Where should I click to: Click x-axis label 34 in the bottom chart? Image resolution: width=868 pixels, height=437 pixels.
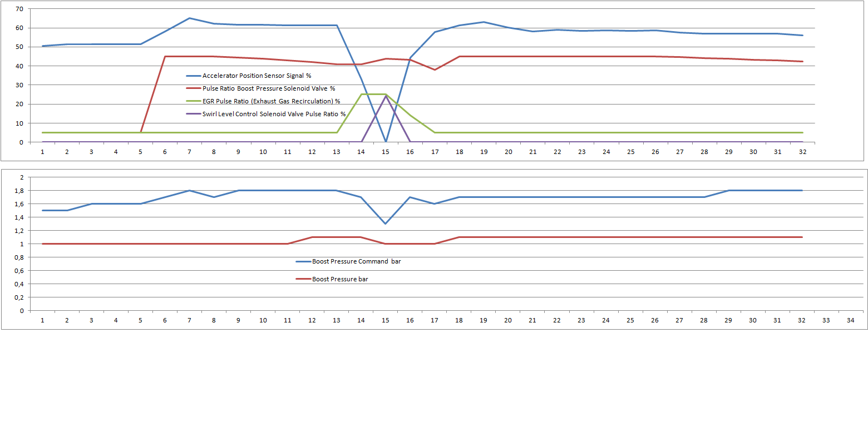point(850,320)
